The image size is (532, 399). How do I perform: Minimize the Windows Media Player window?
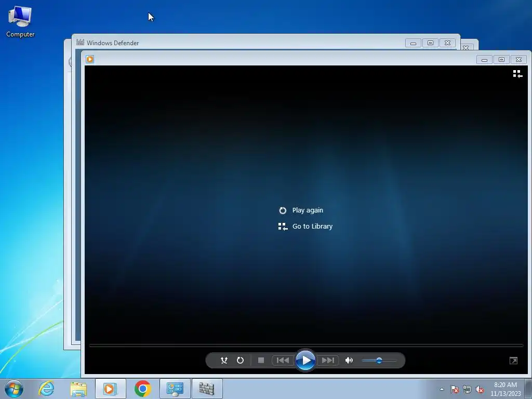click(484, 60)
